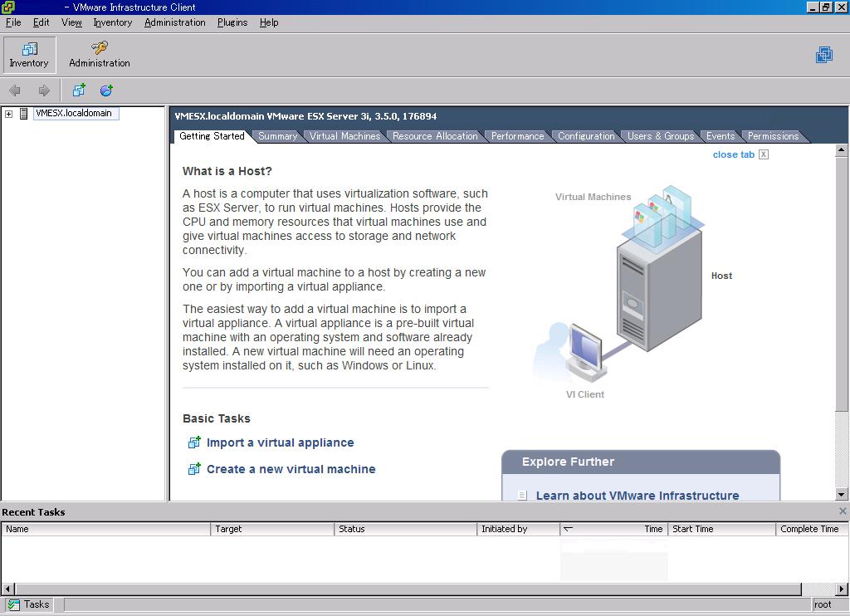Switch to the Performance tab
This screenshot has height=616, width=850.
click(x=518, y=136)
